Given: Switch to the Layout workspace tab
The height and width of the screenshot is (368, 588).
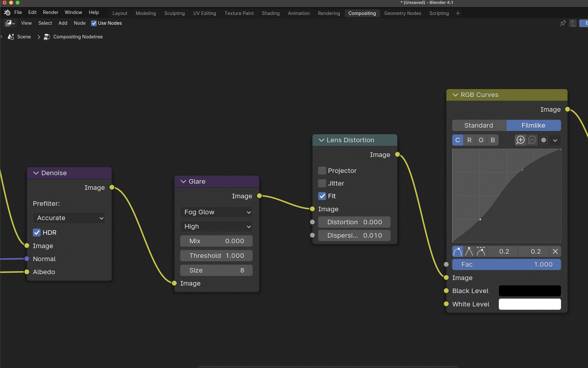Looking at the screenshot, I should pyautogui.click(x=120, y=13).
